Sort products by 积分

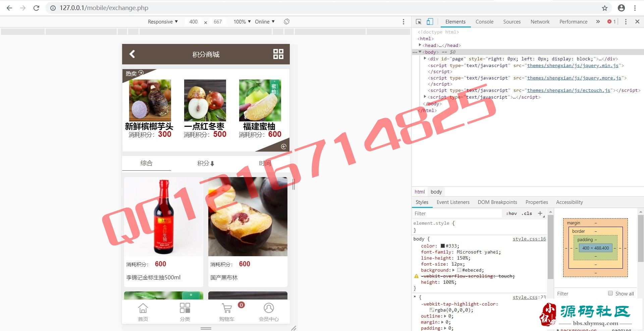pyautogui.click(x=206, y=163)
